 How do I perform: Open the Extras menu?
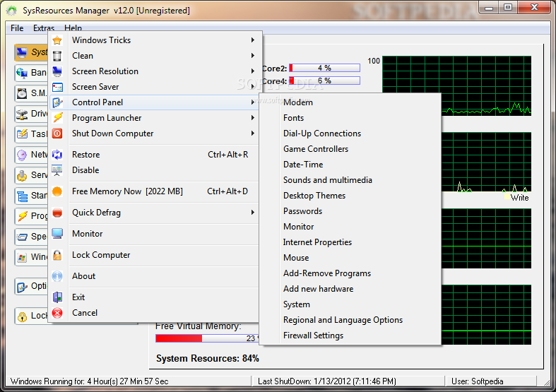[44, 28]
